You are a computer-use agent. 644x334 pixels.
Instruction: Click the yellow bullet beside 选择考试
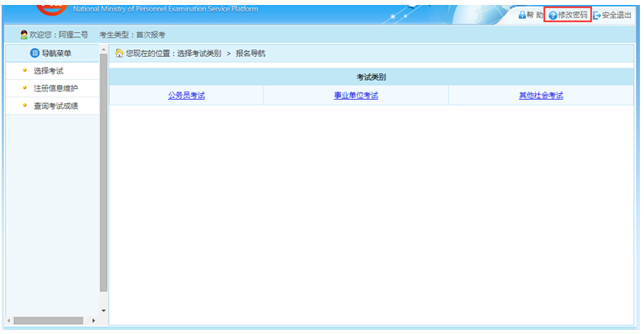click(x=25, y=71)
